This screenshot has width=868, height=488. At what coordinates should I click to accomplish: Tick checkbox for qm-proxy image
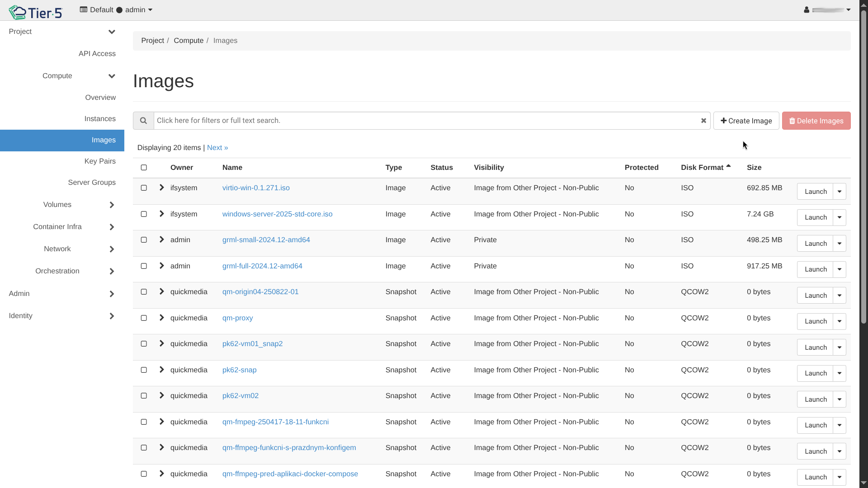point(144,318)
